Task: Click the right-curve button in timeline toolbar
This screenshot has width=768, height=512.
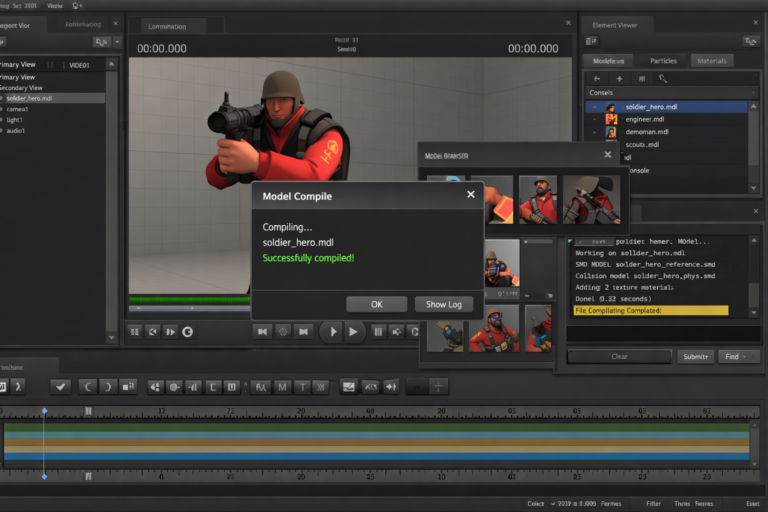Action: [107, 387]
